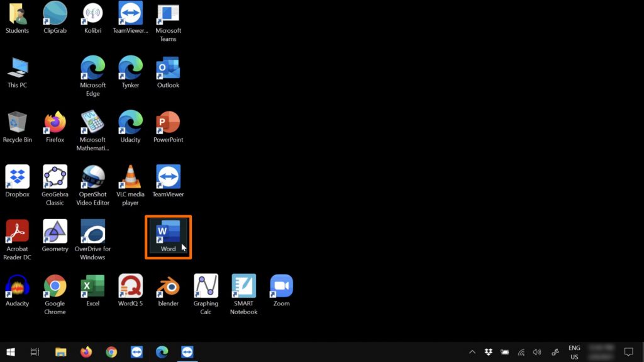The height and width of the screenshot is (362, 644).
Task: Open Task View from the taskbar
Action: (x=35, y=352)
